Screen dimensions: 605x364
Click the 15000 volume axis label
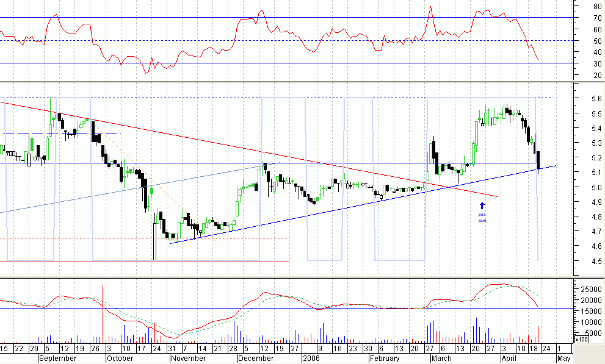(x=592, y=311)
